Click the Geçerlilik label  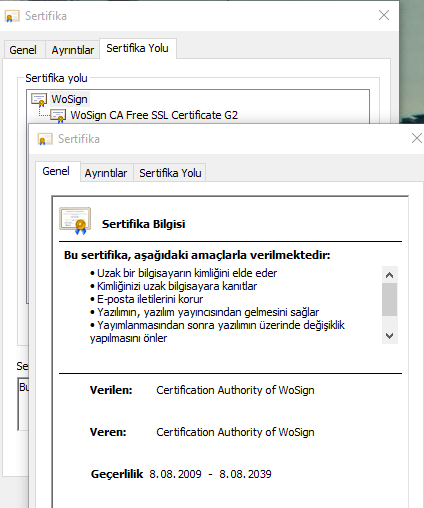pyautogui.click(x=117, y=474)
